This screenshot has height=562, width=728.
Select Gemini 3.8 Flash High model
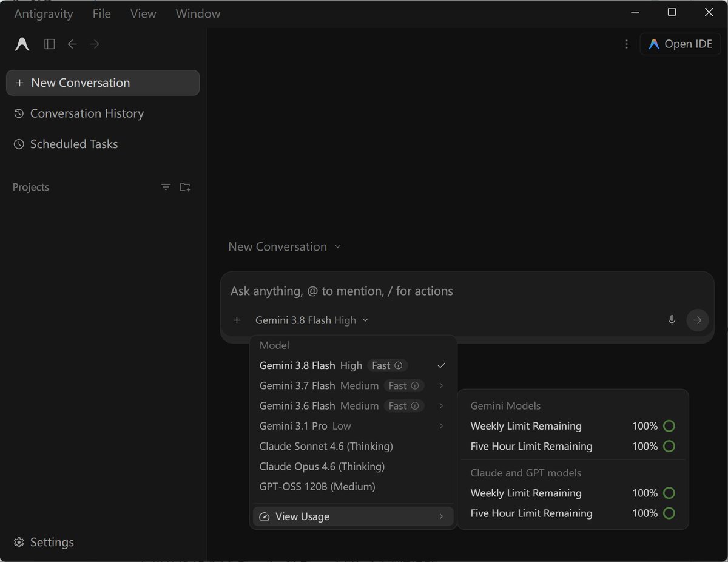tap(353, 365)
